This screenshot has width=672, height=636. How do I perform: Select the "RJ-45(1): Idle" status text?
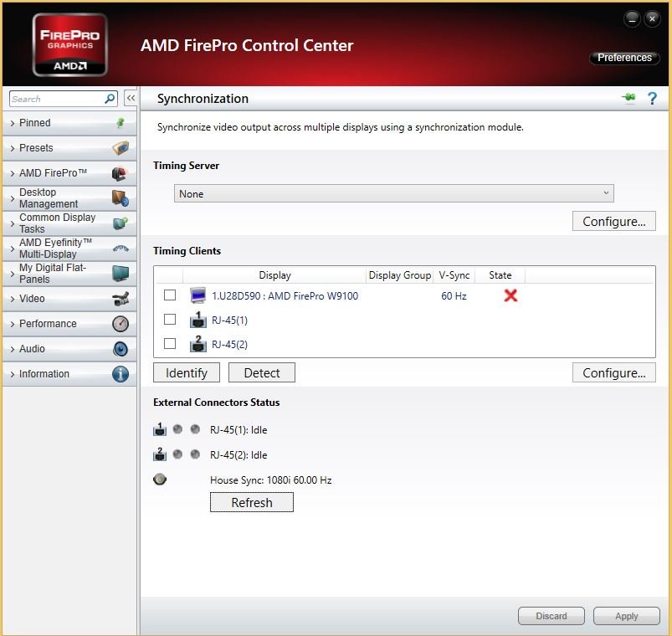(x=239, y=430)
